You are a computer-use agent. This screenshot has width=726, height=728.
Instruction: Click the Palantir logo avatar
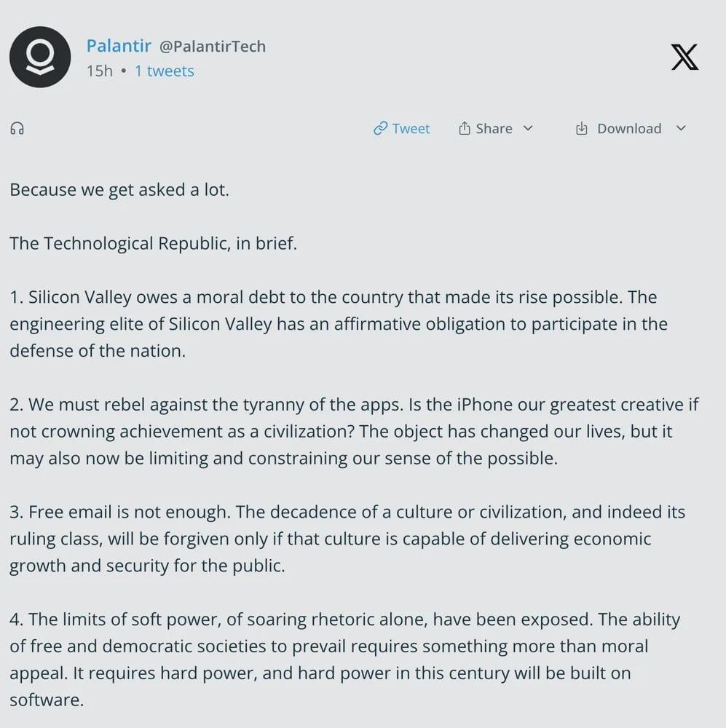coord(40,58)
